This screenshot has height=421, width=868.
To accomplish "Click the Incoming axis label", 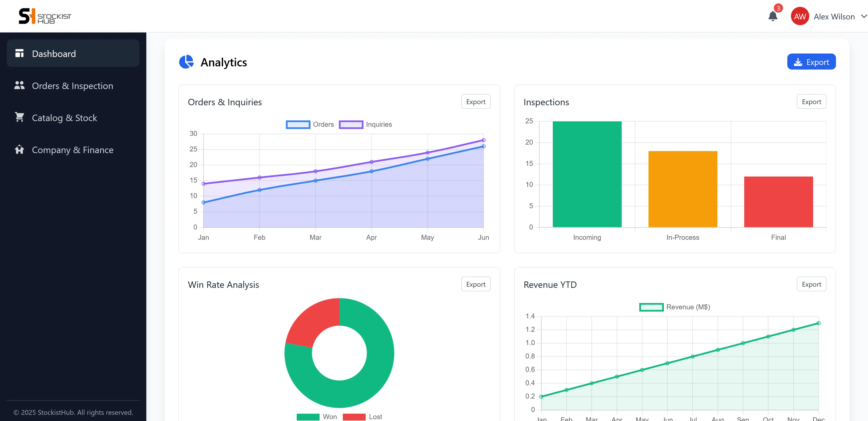I will pos(587,237).
